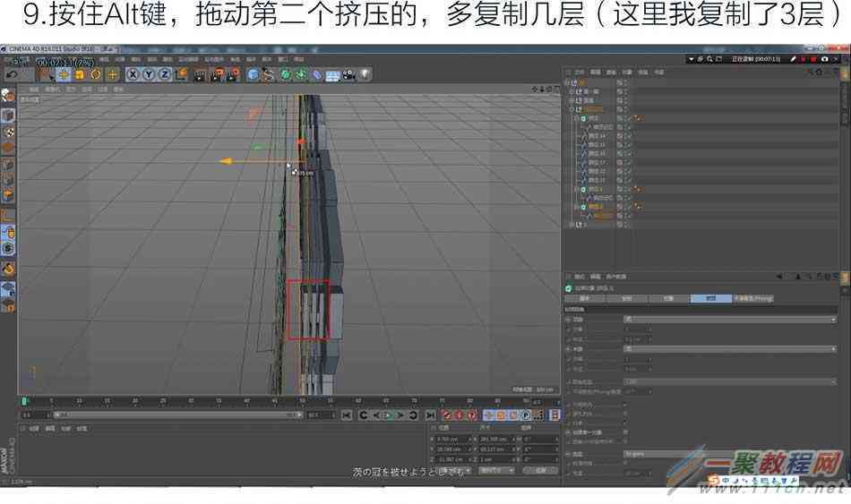The height and width of the screenshot is (504, 851).
Task: Collapse the 挤压.1 object in tree
Action: (577, 190)
